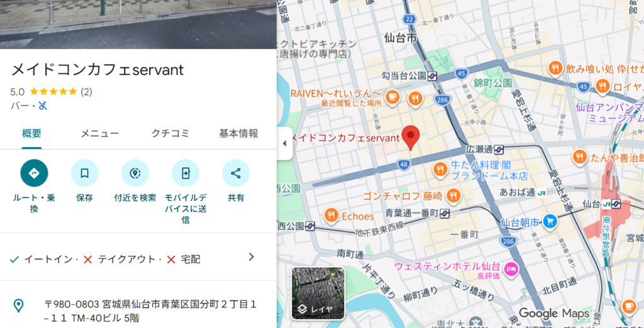This screenshot has height=328, width=644.
Task: Click the red メイドコンカフェservant map pin
Action: (411, 137)
